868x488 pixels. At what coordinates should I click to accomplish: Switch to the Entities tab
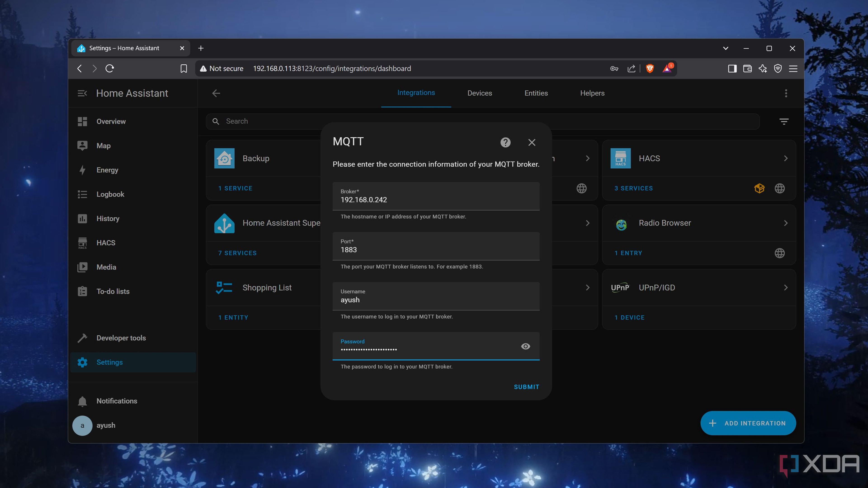point(536,93)
